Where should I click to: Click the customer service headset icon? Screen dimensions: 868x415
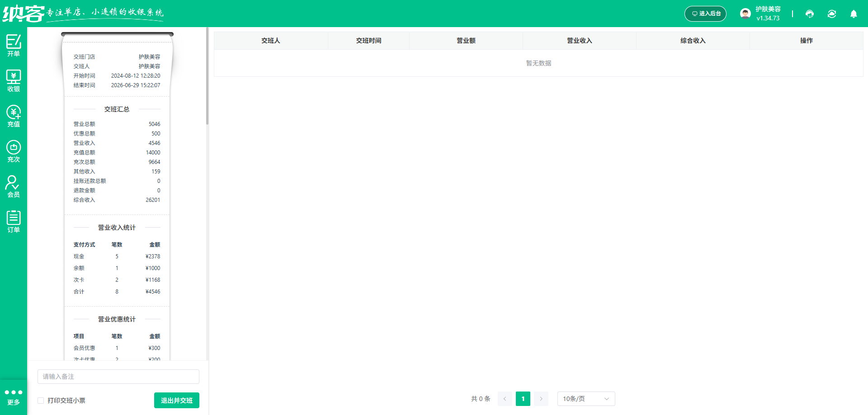click(x=810, y=14)
